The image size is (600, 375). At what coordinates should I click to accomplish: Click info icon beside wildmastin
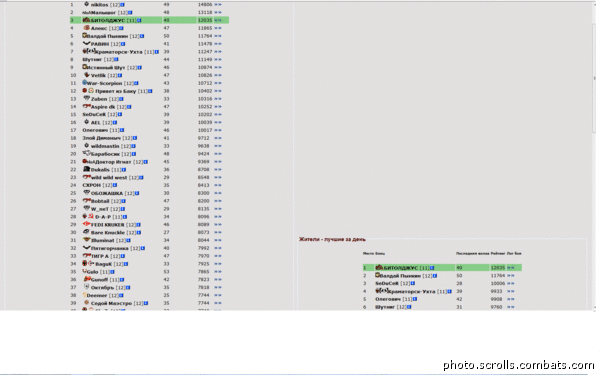tap(134, 146)
